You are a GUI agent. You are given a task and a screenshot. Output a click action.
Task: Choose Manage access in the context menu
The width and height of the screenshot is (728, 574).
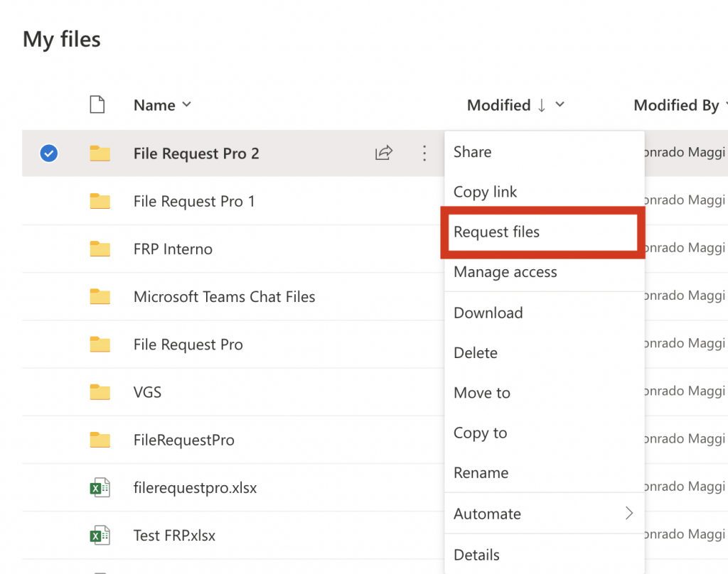pyautogui.click(x=505, y=272)
